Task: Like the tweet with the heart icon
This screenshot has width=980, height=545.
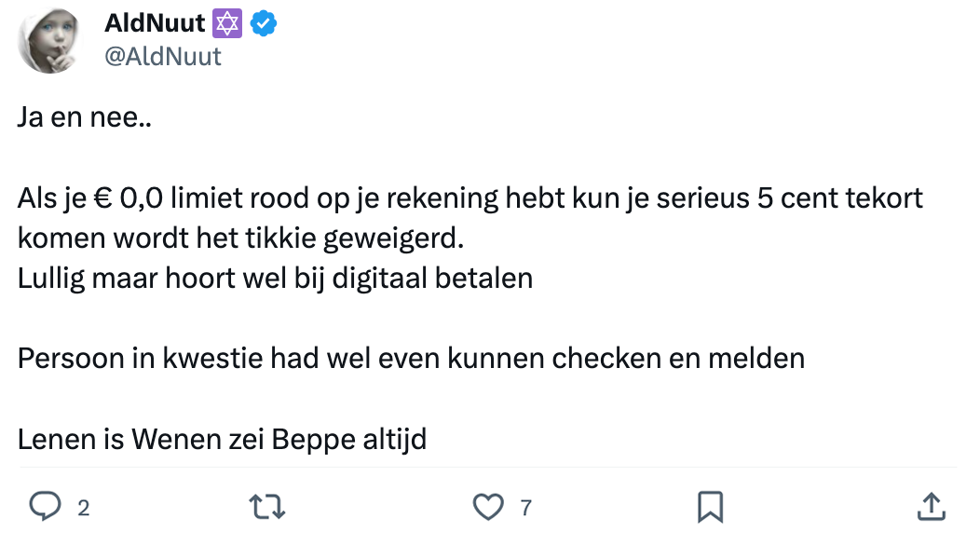Action: [488, 507]
